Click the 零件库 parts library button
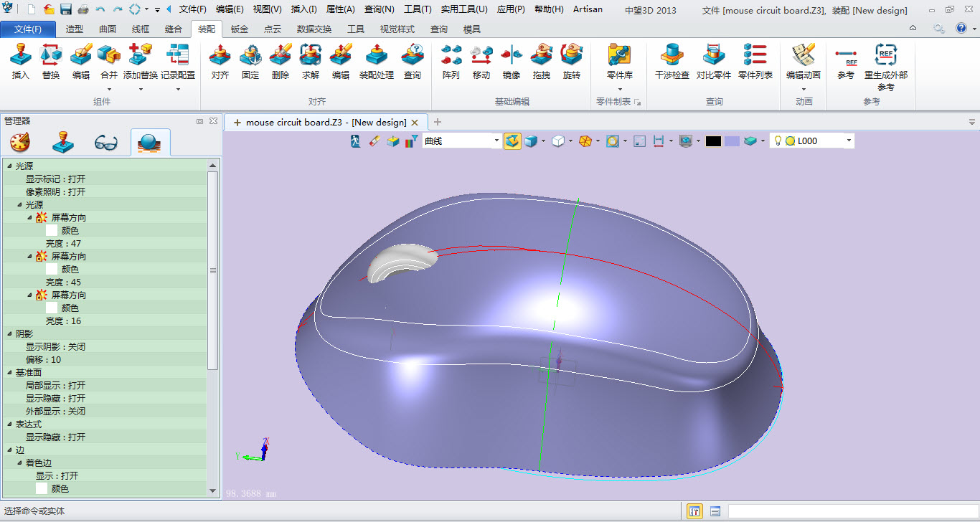This screenshot has width=980, height=522. [x=620, y=61]
